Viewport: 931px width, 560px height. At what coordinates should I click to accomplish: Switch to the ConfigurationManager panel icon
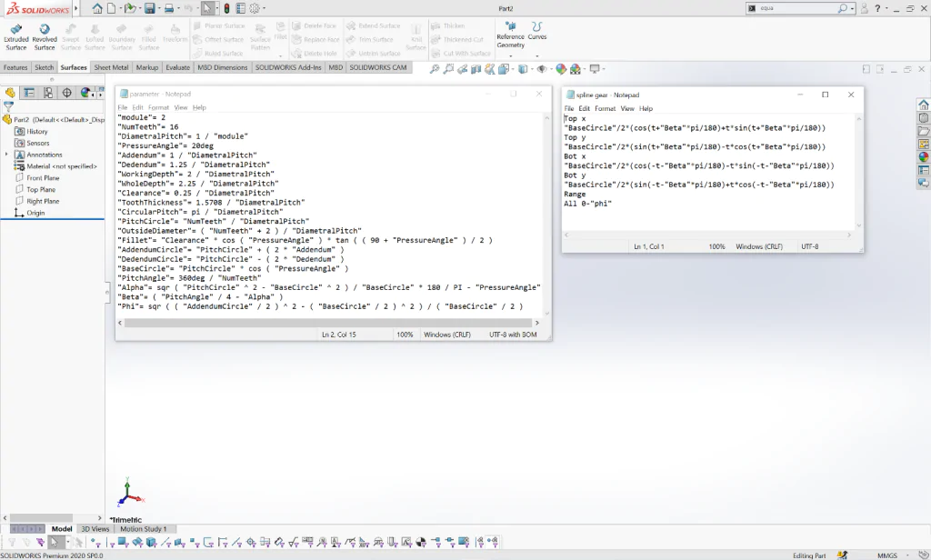click(48, 93)
